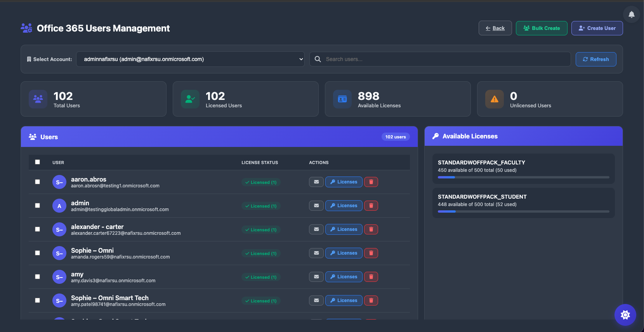Go Back using the Back button
Viewport: 644px width, 332px height.
[495, 28]
